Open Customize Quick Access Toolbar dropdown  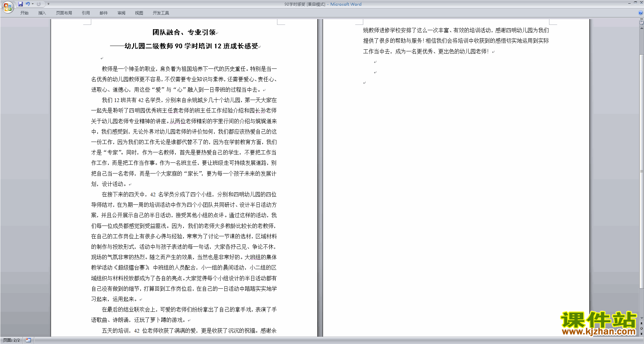pos(48,4)
